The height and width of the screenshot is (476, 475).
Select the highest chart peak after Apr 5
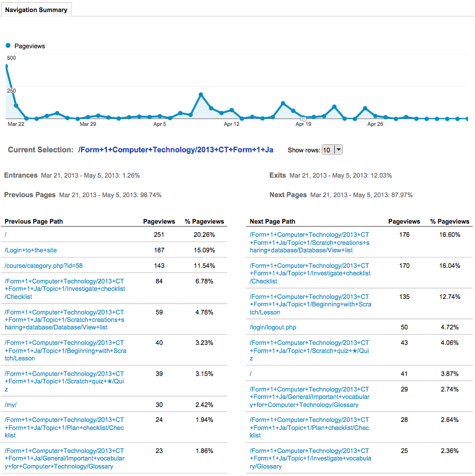pos(201,94)
